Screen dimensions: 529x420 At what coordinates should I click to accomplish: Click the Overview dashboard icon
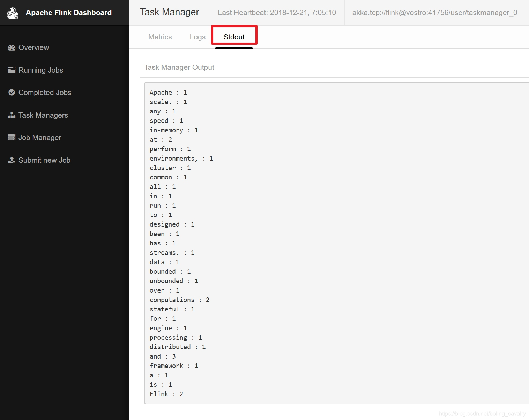[12, 48]
